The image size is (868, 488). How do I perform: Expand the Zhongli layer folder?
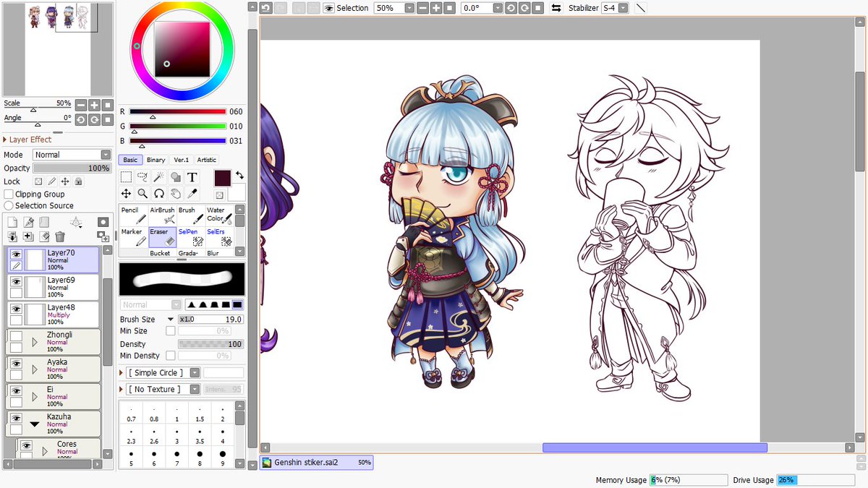[x=34, y=342]
